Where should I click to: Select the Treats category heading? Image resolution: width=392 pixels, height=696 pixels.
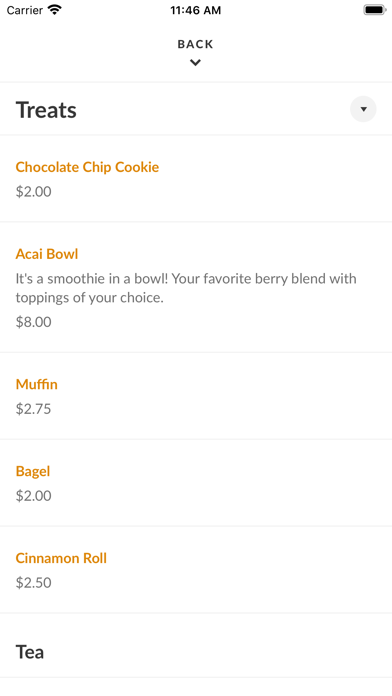coord(46,110)
